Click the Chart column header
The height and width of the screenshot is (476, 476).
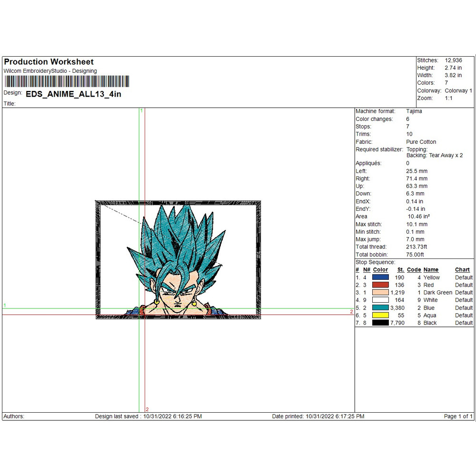coord(462,270)
